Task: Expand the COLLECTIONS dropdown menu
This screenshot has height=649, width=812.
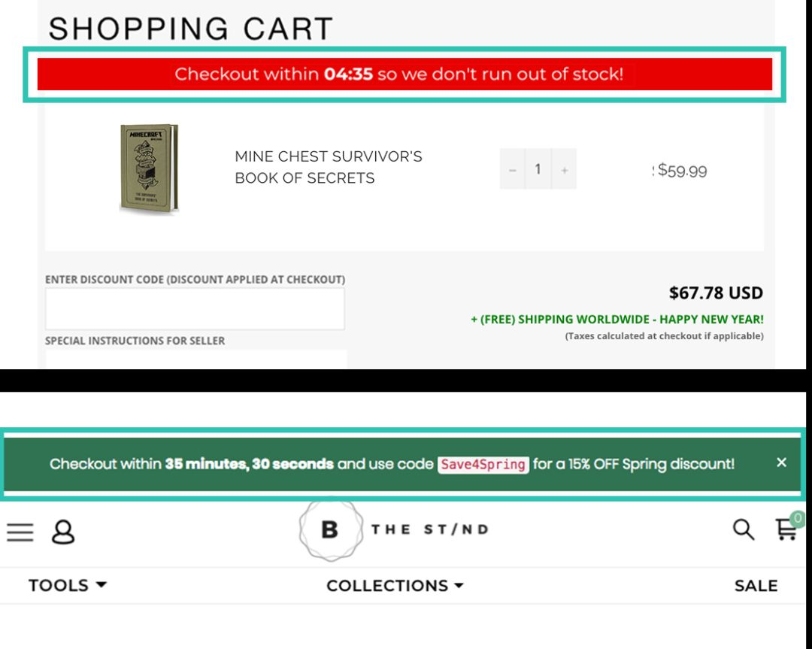Action: [x=395, y=585]
